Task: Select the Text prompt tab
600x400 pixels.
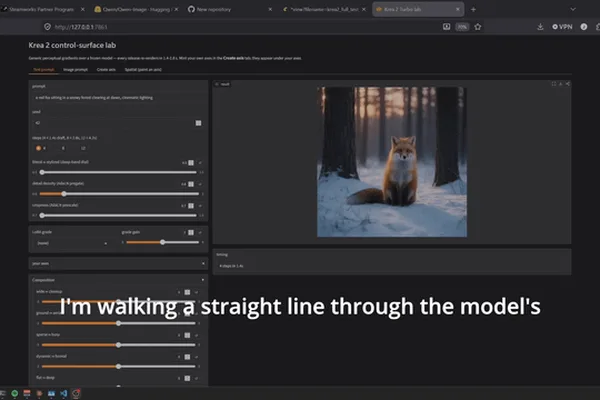Action: point(44,70)
